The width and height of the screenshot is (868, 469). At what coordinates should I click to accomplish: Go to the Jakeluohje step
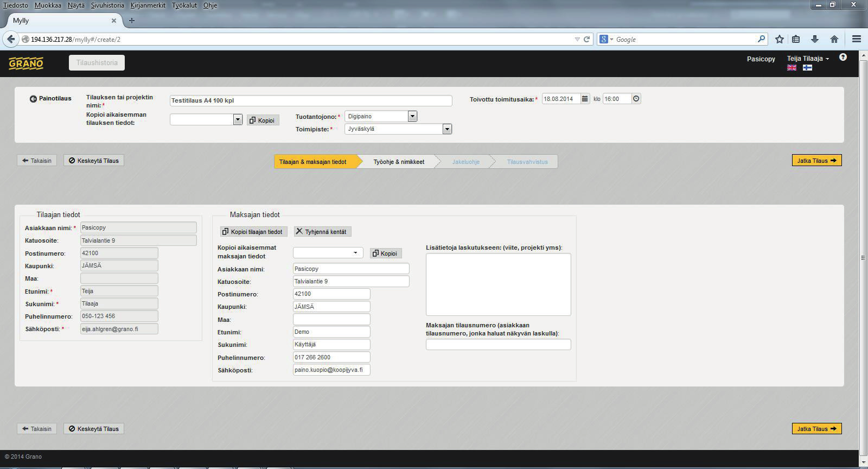click(x=465, y=162)
